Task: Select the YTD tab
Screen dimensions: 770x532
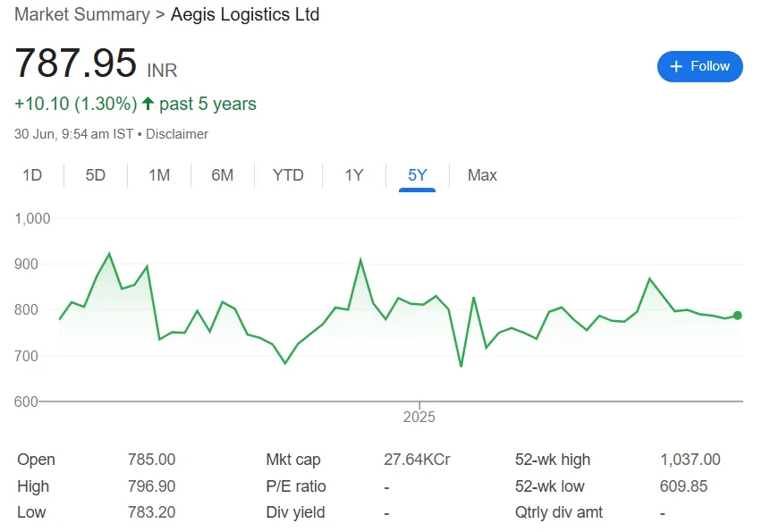Action: coord(288,174)
